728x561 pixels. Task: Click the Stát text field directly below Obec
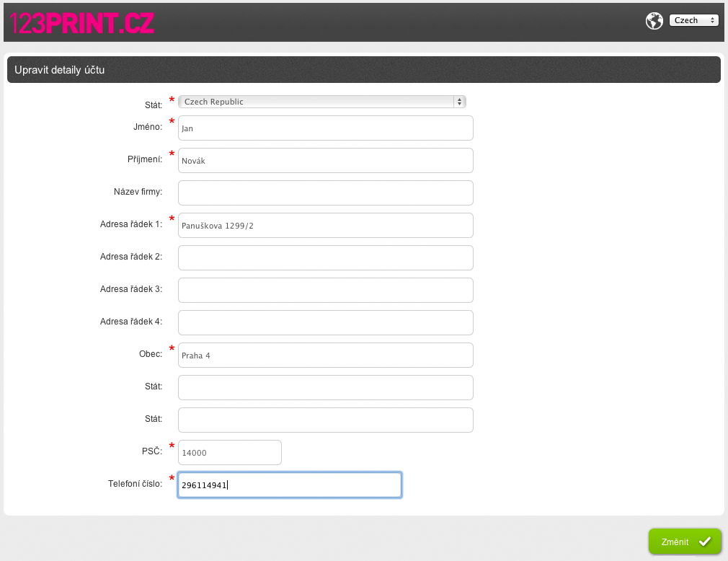tap(325, 388)
